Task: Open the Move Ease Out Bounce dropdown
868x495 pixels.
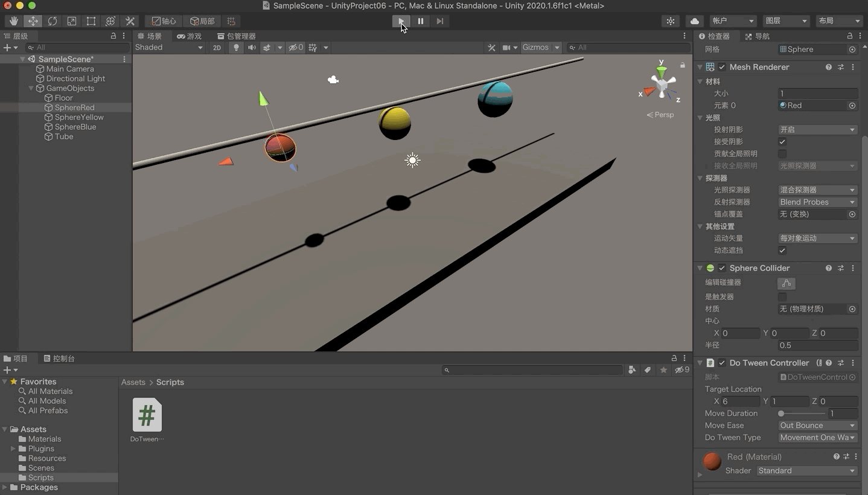Action: click(817, 426)
